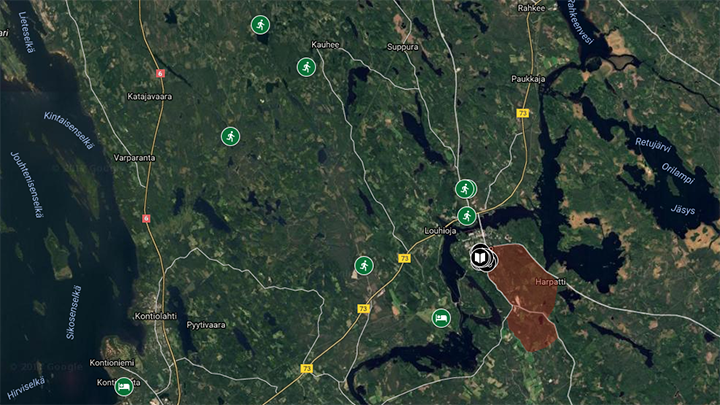Select hiking marker nearest Varparanta
Screen dimensions: 720x405
pyautogui.click(x=231, y=136)
